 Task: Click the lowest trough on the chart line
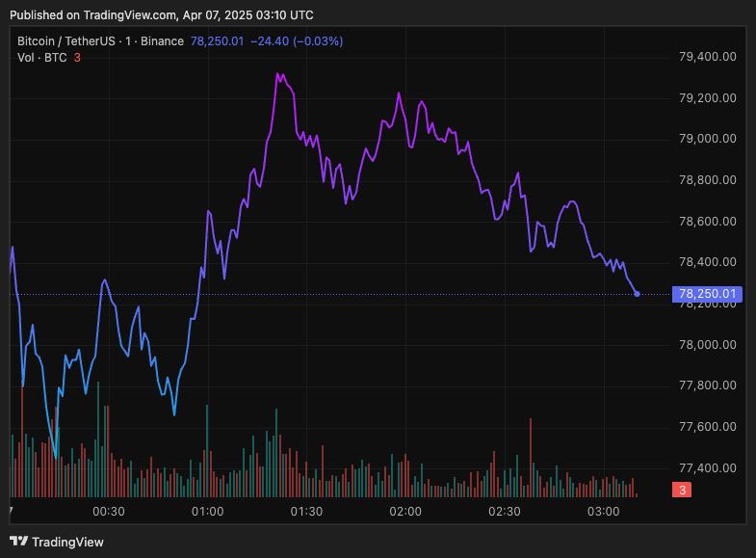pos(56,456)
